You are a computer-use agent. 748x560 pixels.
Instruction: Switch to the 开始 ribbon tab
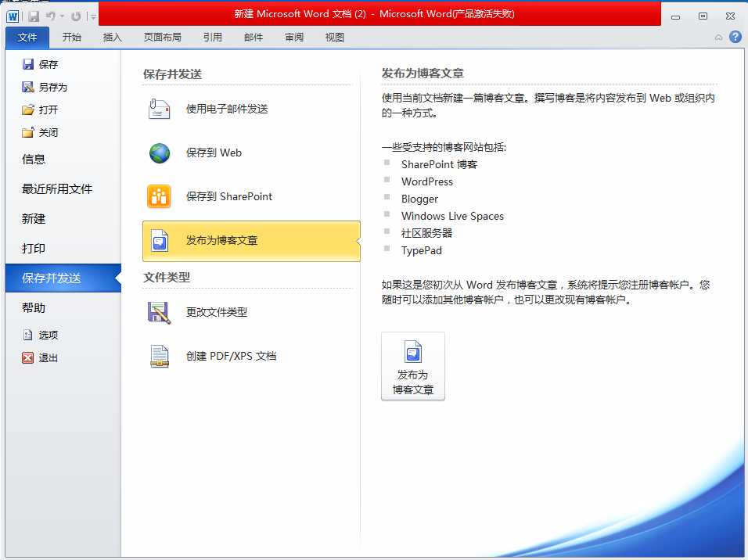pos(71,38)
